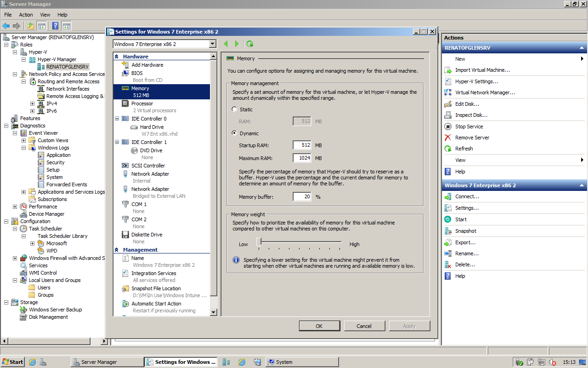Switch to System taskbar button
Screen dimensions: 588x368
(302, 362)
